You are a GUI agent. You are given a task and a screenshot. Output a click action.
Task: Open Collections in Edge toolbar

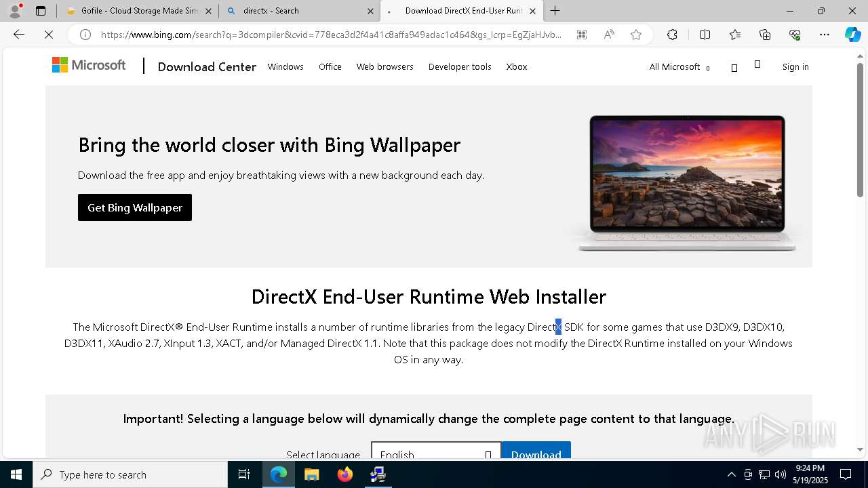point(765,35)
